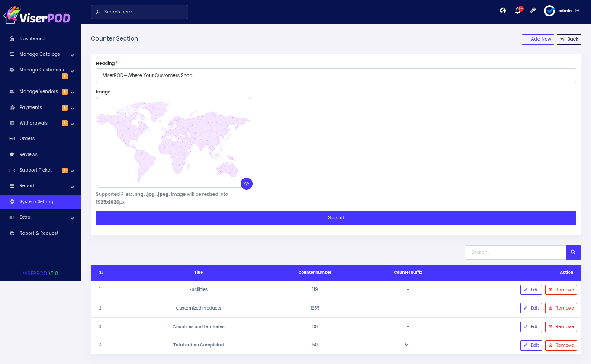Click the Reviews star icon
Image resolution: width=591 pixels, height=364 pixels.
point(12,154)
